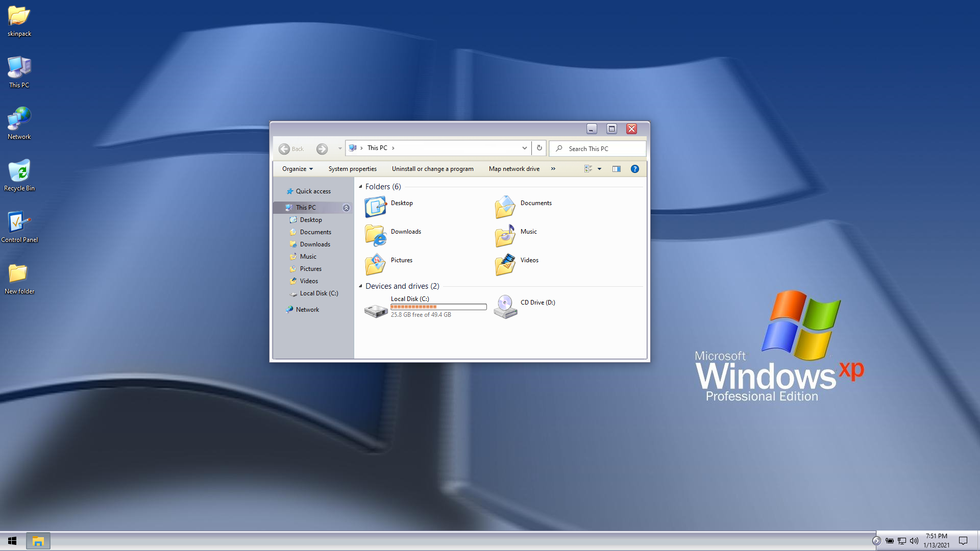Click the volume speaker tray icon
980x551 pixels.
coord(914,541)
